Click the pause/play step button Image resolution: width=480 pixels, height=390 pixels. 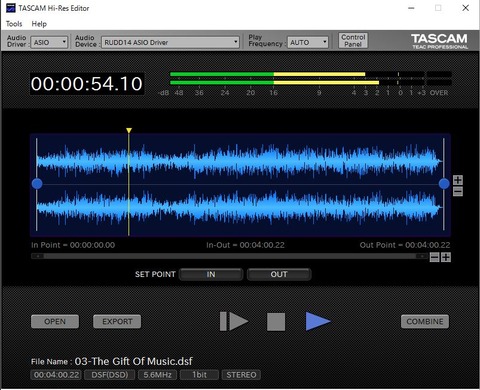234,322
